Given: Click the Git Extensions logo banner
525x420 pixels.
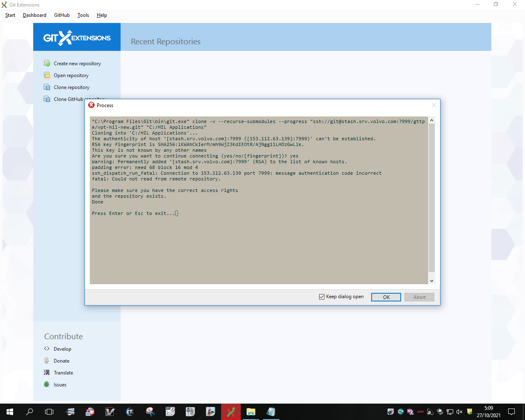Looking at the screenshot, I should coord(77,37).
